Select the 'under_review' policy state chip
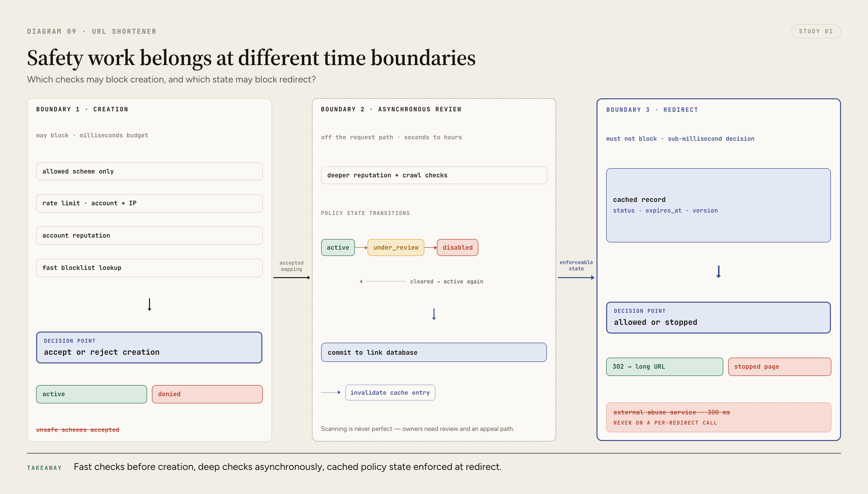This screenshot has height=494, width=868. (396, 247)
